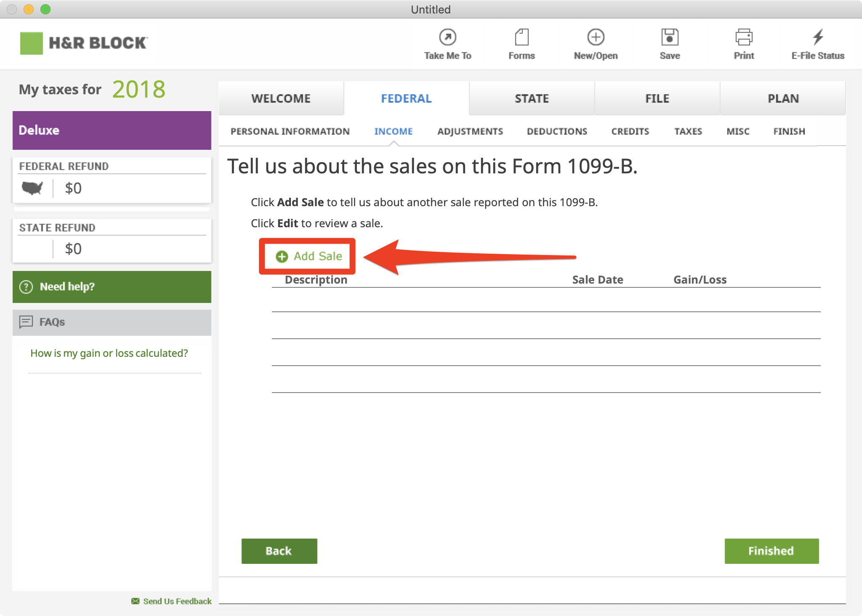This screenshot has height=616, width=862.
Task: Click the H&R Block logo
Action: (x=84, y=43)
